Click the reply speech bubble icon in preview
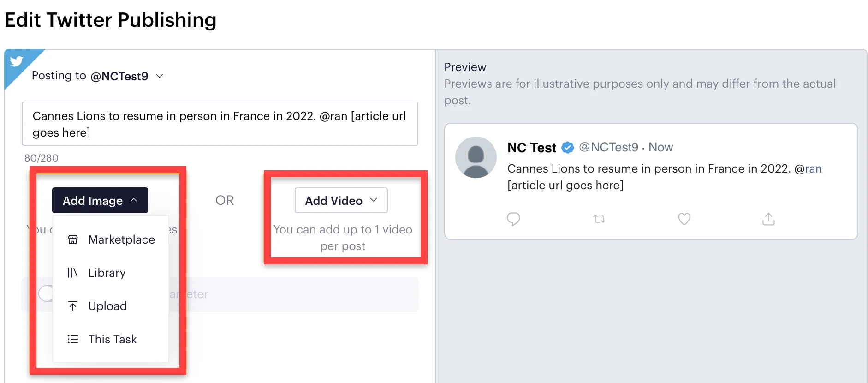 click(513, 219)
